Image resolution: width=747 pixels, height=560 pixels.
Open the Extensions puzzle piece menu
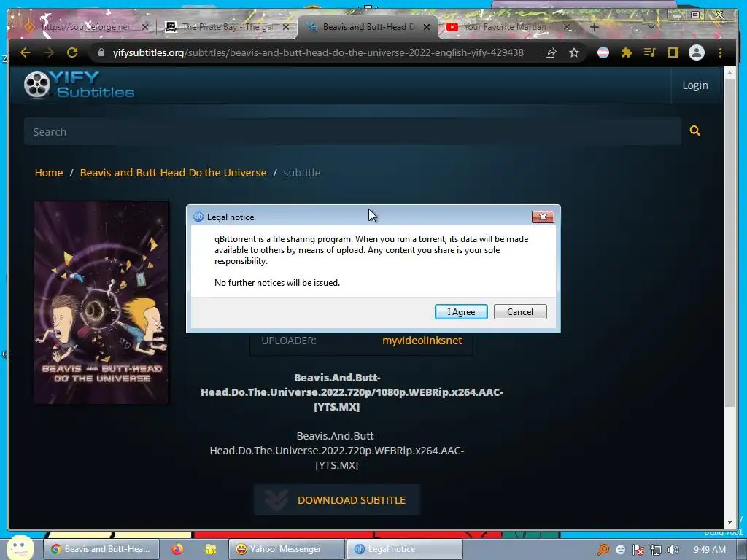pyautogui.click(x=627, y=52)
